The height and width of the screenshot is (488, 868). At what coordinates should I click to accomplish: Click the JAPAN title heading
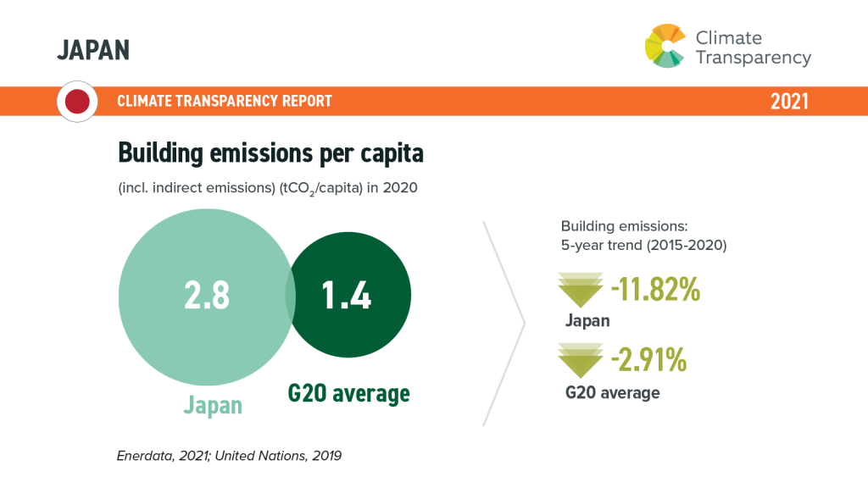pyautogui.click(x=93, y=50)
